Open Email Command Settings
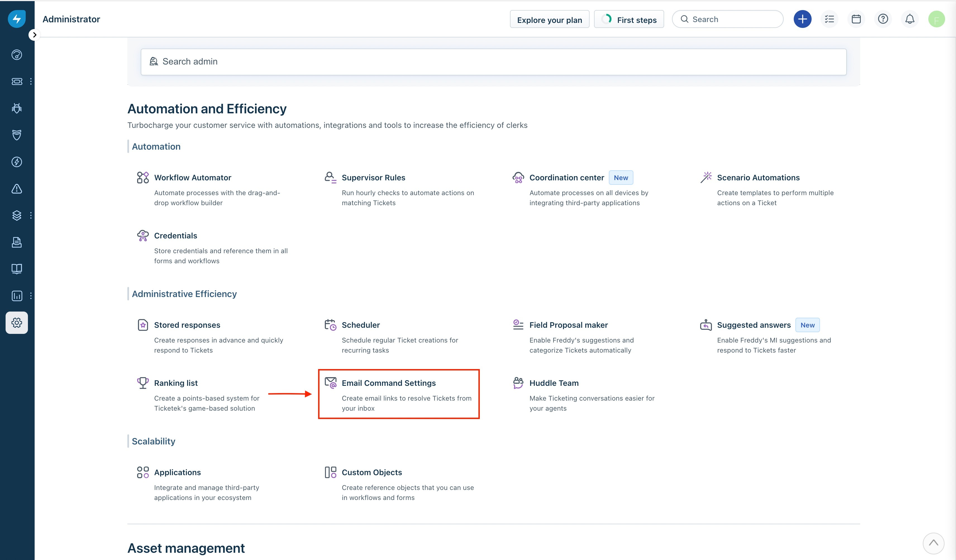 (x=388, y=383)
